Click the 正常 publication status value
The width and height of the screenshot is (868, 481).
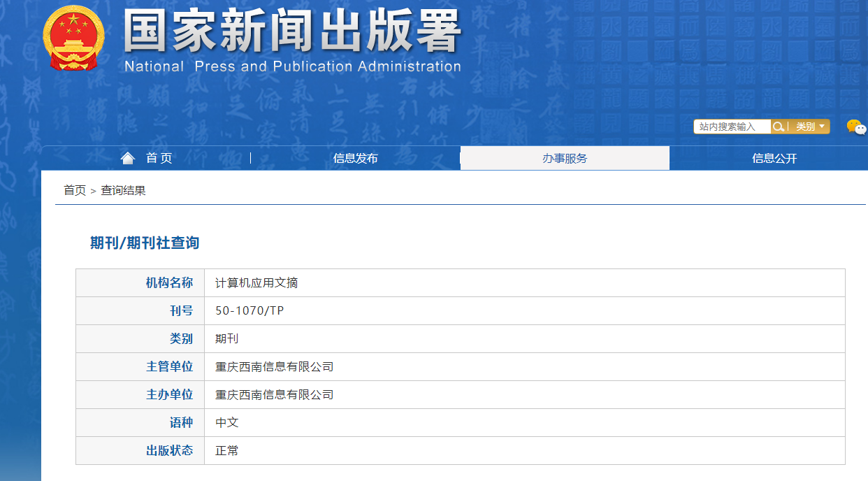(227, 451)
